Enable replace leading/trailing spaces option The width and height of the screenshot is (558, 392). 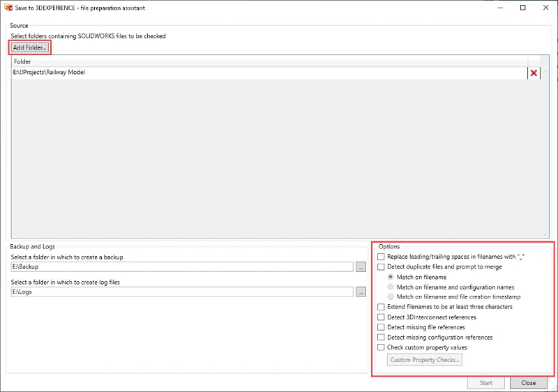point(381,257)
